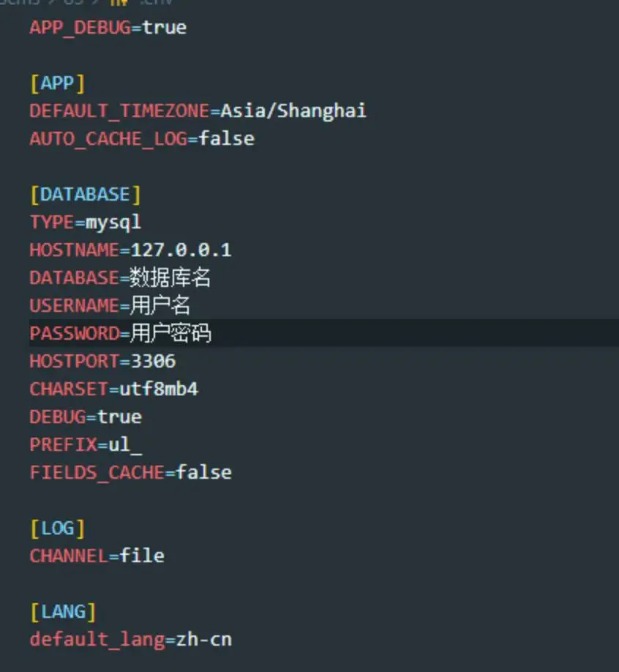
Task: Click the 127.0.0.1 hostname value
Action: [x=181, y=250]
